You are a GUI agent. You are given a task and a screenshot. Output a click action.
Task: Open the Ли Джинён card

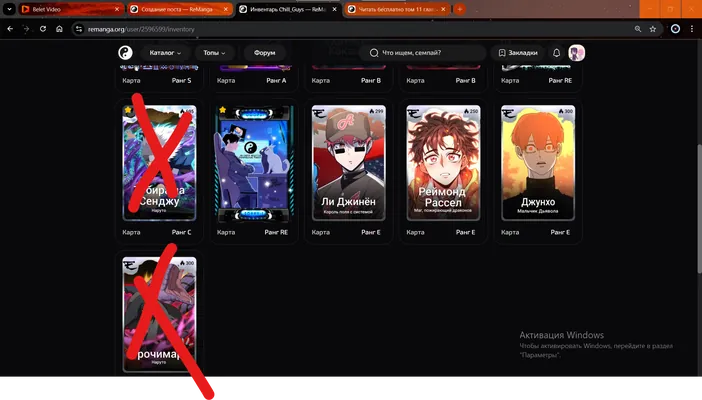coord(348,163)
